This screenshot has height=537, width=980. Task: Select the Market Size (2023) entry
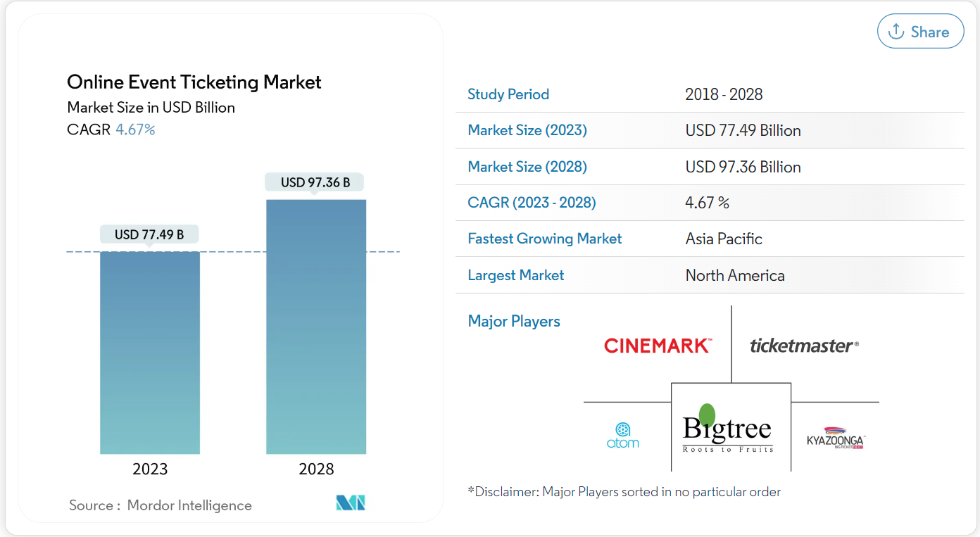(527, 130)
